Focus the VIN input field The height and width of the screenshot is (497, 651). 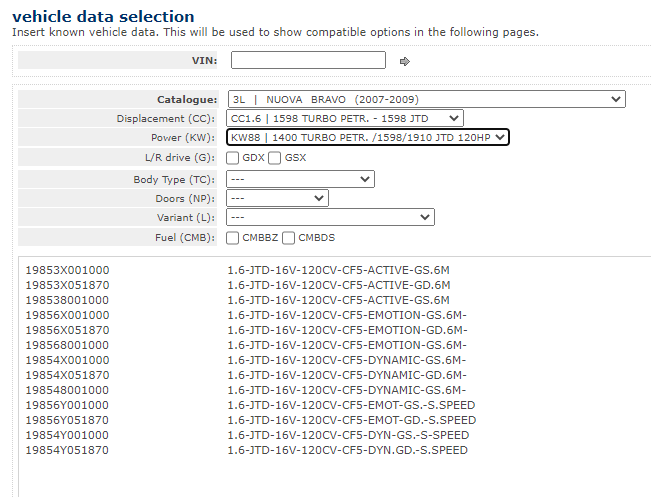click(x=308, y=60)
